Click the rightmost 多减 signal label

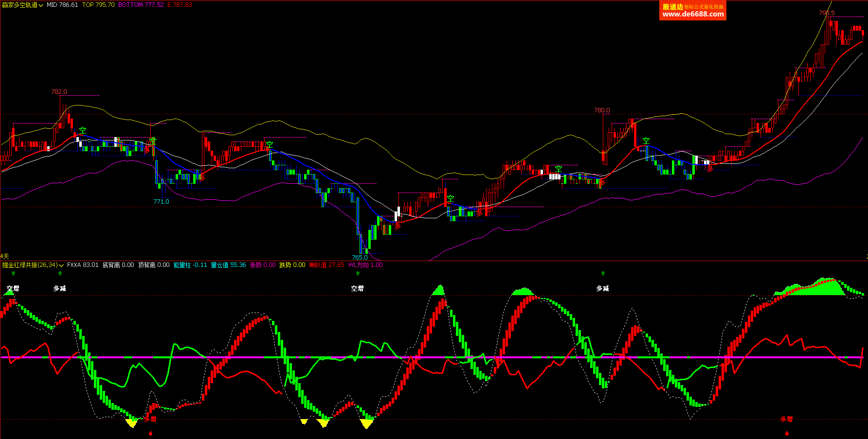pyautogui.click(x=603, y=288)
